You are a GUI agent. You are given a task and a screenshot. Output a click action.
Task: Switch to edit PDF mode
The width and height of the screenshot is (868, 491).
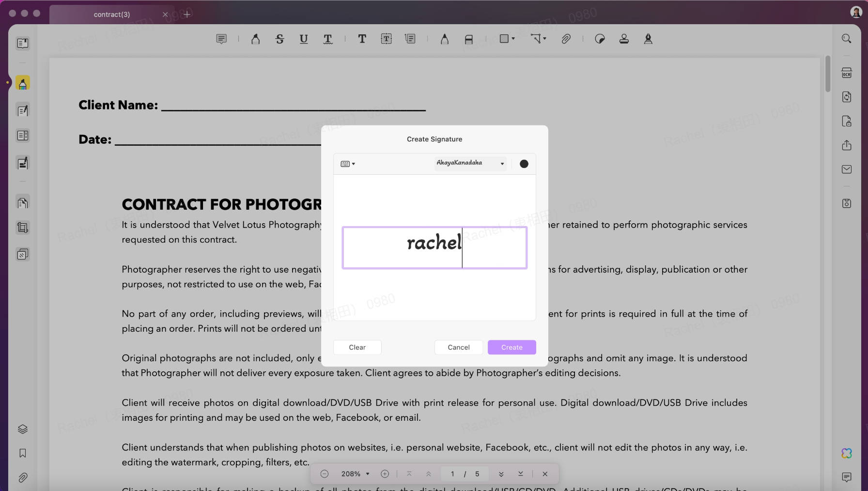click(x=23, y=110)
